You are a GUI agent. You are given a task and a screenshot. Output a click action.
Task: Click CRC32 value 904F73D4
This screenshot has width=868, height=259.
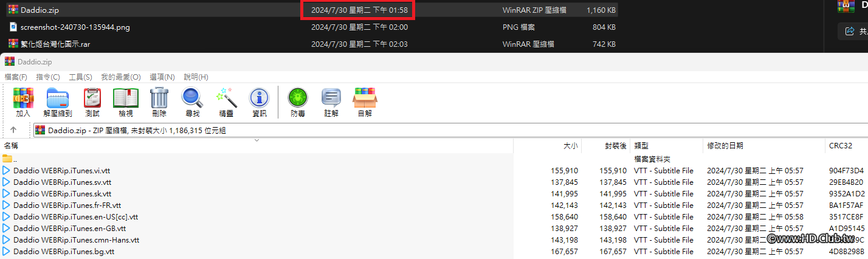[846, 170]
